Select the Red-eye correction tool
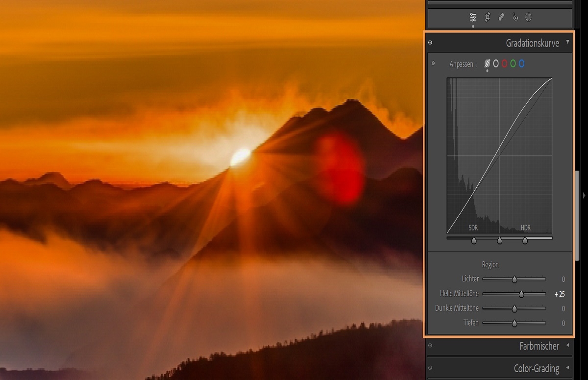588x380 pixels. [x=515, y=17]
